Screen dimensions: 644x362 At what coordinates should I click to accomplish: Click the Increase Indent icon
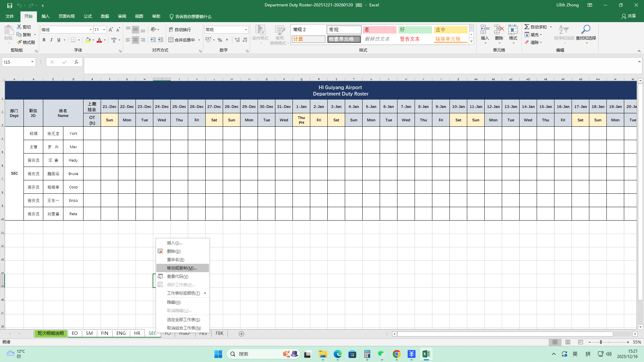[x=161, y=40]
